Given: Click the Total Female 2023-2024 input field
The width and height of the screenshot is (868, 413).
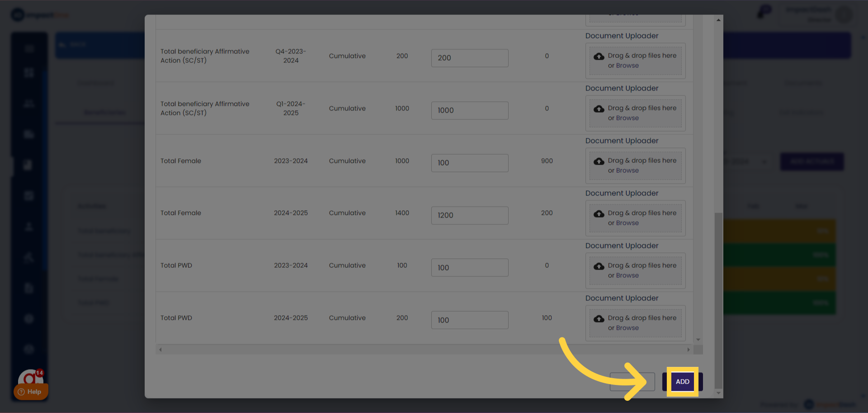Looking at the screenshot, I should 469,163.
